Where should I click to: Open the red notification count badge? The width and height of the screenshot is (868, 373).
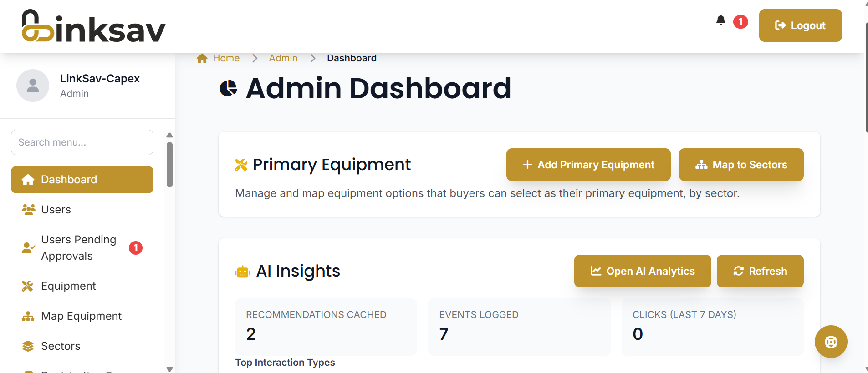[x=740, y=21]
